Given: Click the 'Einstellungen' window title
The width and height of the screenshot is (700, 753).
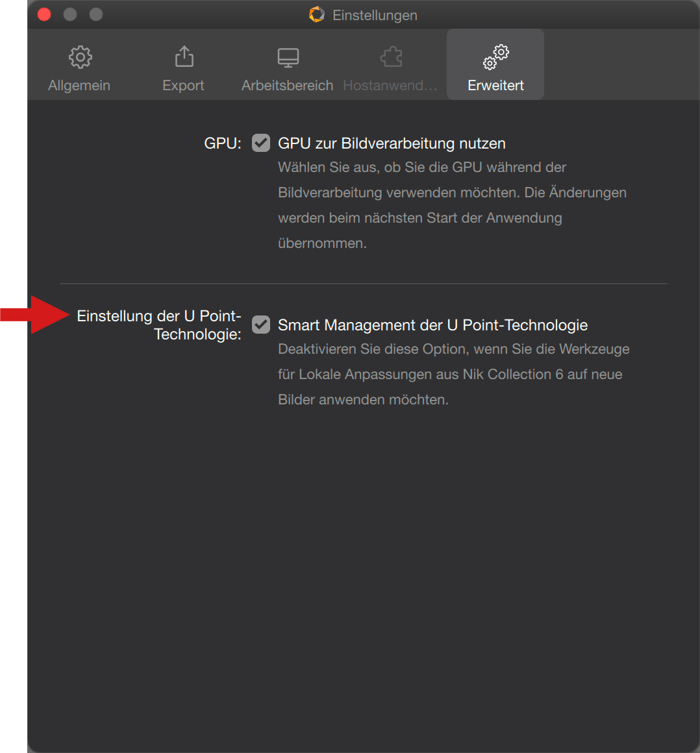Looking at the screenshot, I should pyautogui.click(x=375, y=16).
